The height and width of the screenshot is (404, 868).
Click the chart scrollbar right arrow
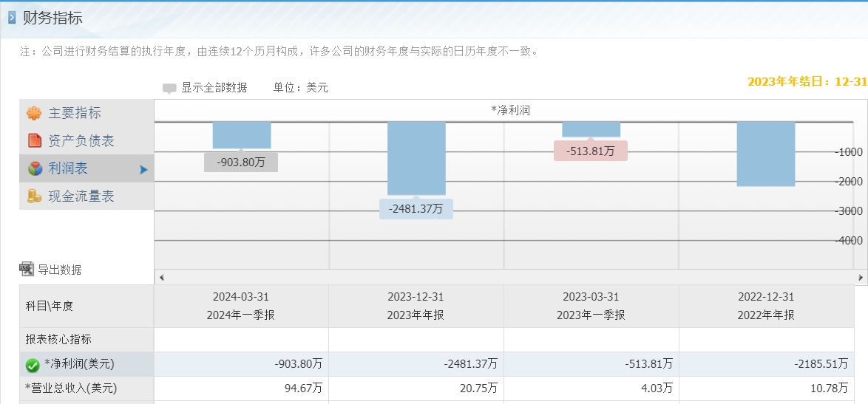click(861, 278)
